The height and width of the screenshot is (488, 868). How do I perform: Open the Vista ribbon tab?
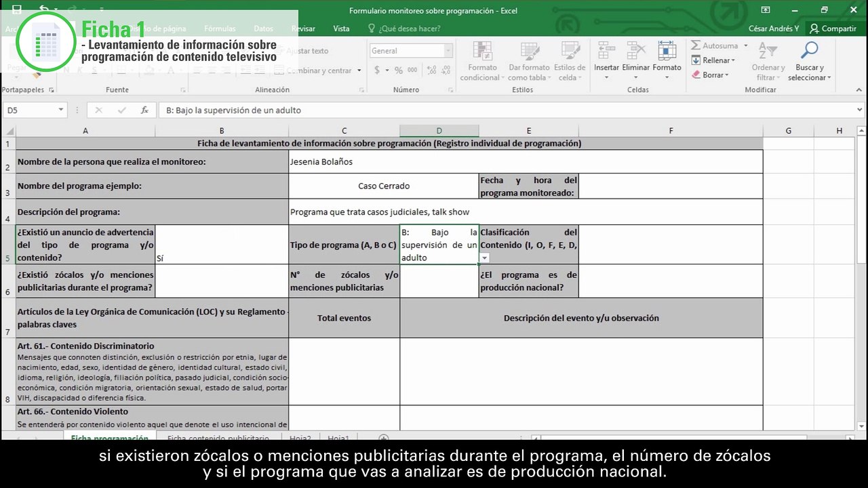tap(341, 28)
